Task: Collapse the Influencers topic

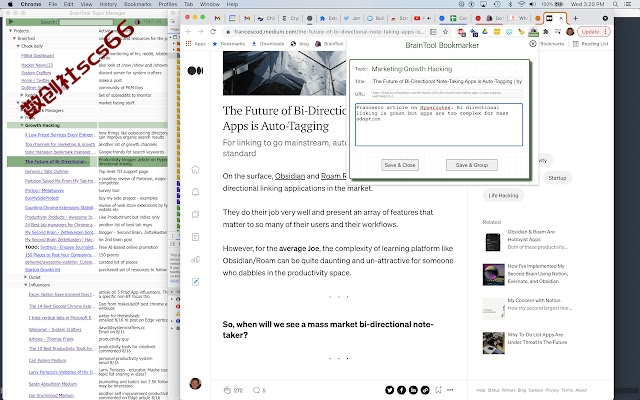Action: click(x=26, y=285)
